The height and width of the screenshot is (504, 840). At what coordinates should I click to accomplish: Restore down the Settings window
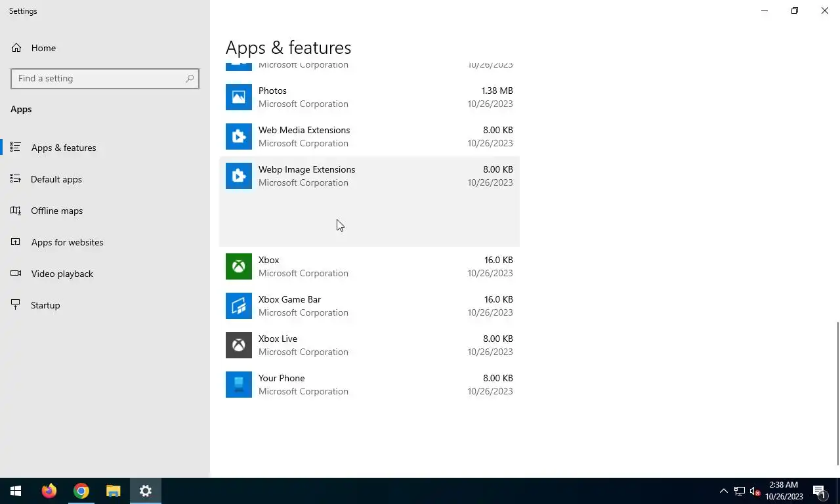coord(795,10)
